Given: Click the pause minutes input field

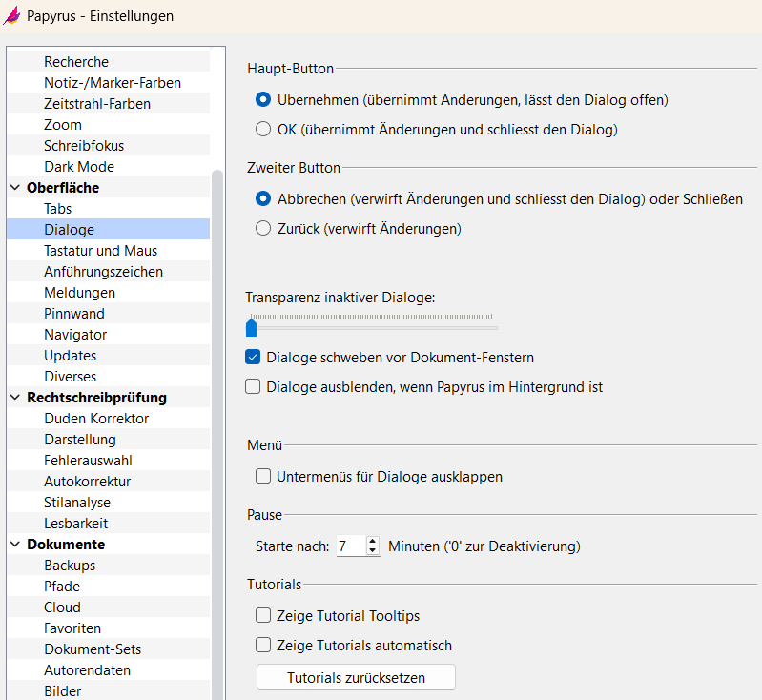Looking at the screenshot, I should (349, 546).
